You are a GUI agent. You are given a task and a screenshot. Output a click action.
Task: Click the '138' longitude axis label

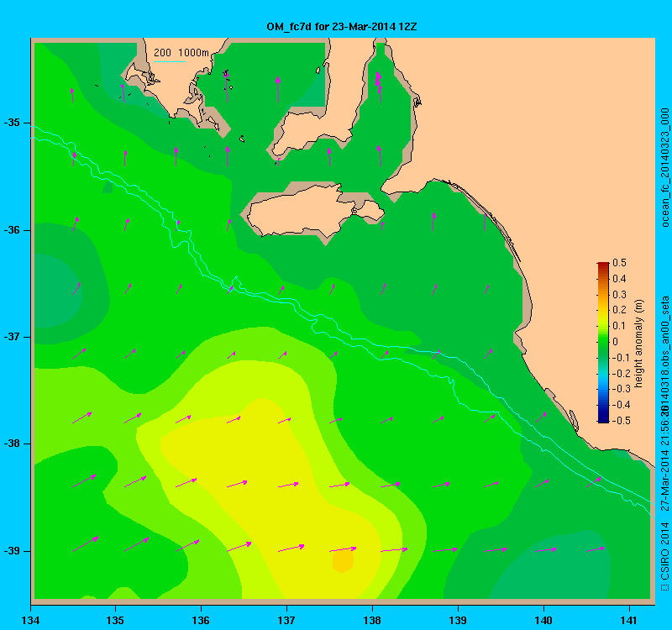(x=372, y=620)
